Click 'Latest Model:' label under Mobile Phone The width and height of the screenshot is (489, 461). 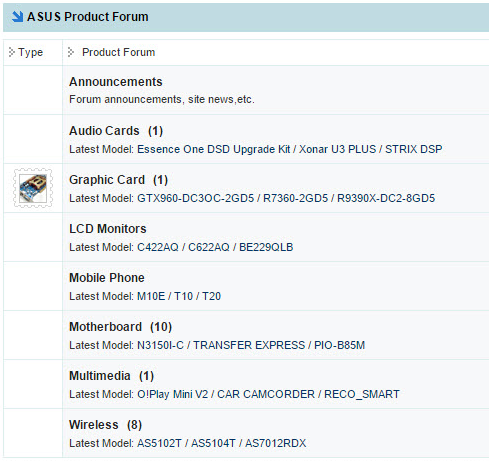[x=101, y=296]
